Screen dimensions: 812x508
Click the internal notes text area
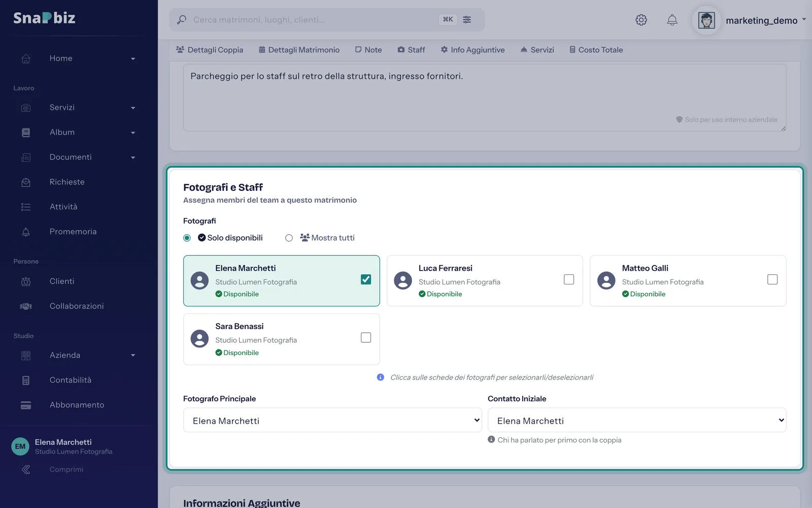click(x=485, y=98)
